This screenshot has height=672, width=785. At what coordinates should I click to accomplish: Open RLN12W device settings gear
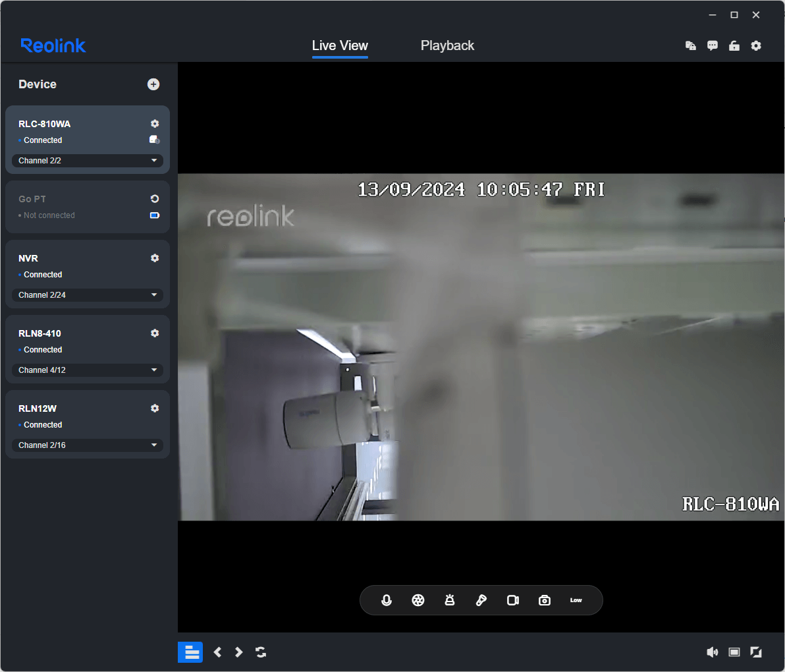point(155,408)
